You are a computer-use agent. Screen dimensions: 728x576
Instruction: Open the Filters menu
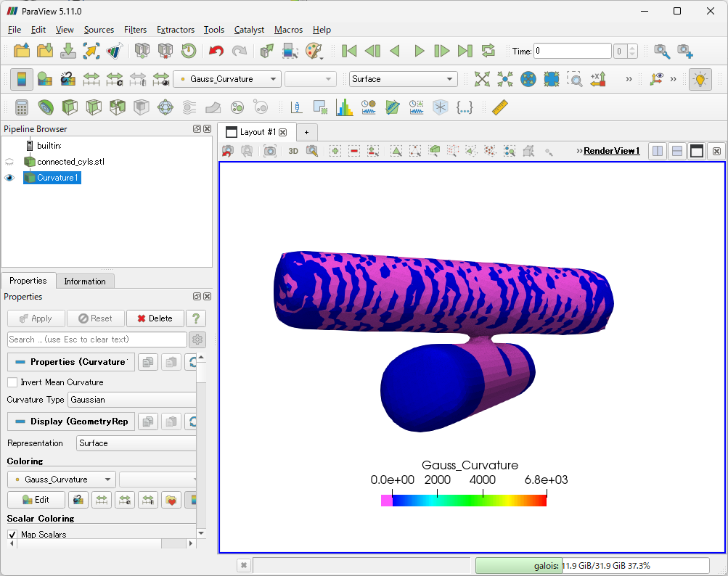(x=135, y=30)
